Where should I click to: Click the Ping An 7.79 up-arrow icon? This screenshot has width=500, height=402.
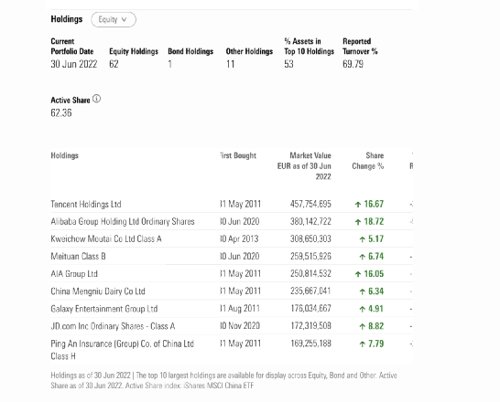coord(362,344)
